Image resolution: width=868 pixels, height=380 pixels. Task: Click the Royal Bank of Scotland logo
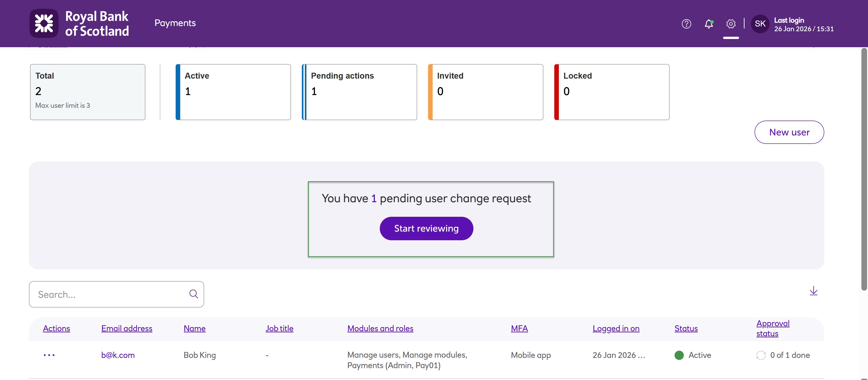[x=80, y=23]
